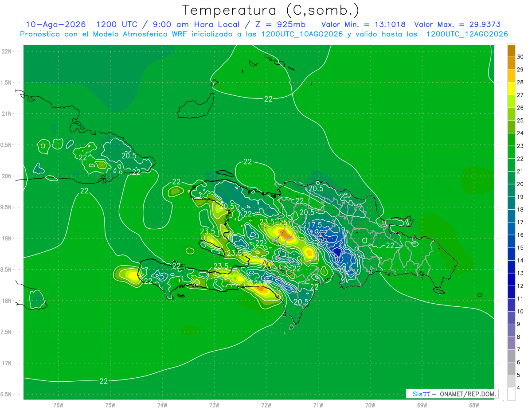
Task: Click the "18N" latitude axis label
Action: [7, 301]
